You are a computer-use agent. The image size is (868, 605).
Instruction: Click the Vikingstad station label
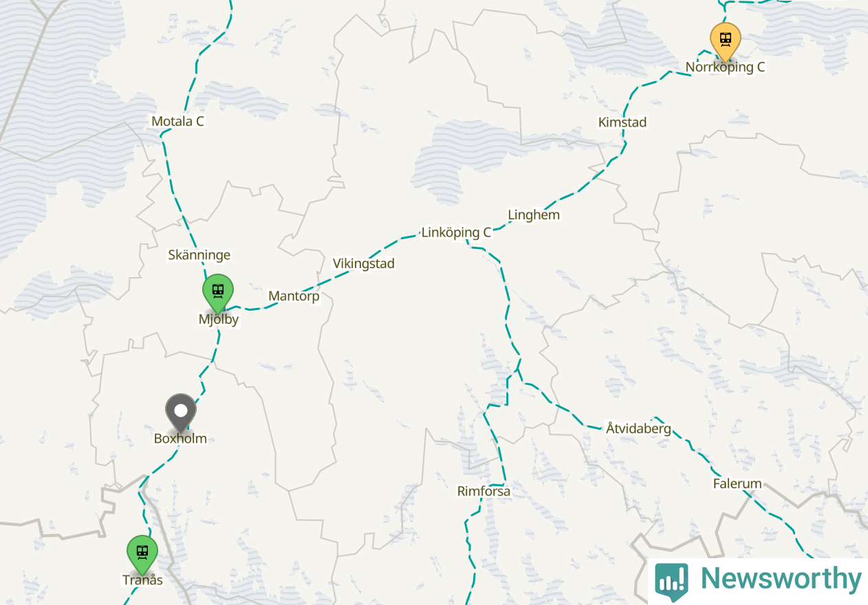[364, 263]
